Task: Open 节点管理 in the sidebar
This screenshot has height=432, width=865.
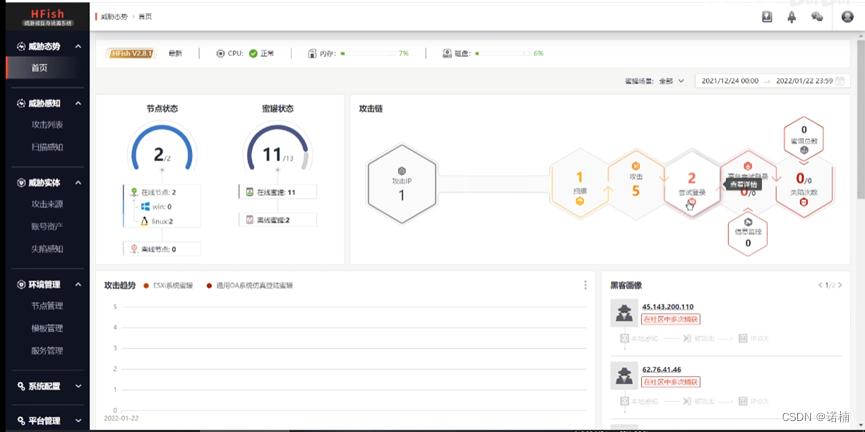Action: 47,306
